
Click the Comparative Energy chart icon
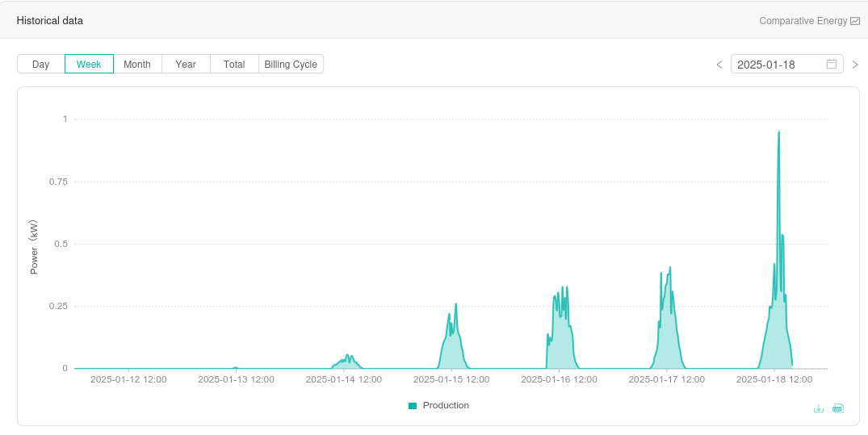(x=855, y=21)
